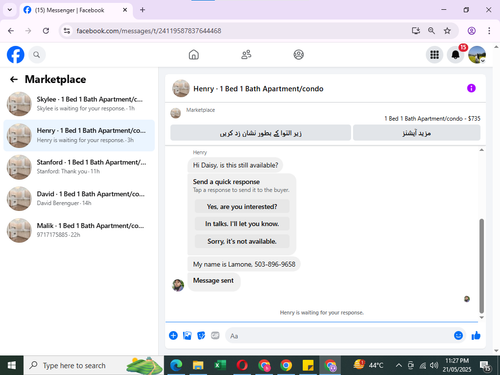Open Chrome profile icon
The width and height of the screenshot is (500, 375).
[471, 31]
